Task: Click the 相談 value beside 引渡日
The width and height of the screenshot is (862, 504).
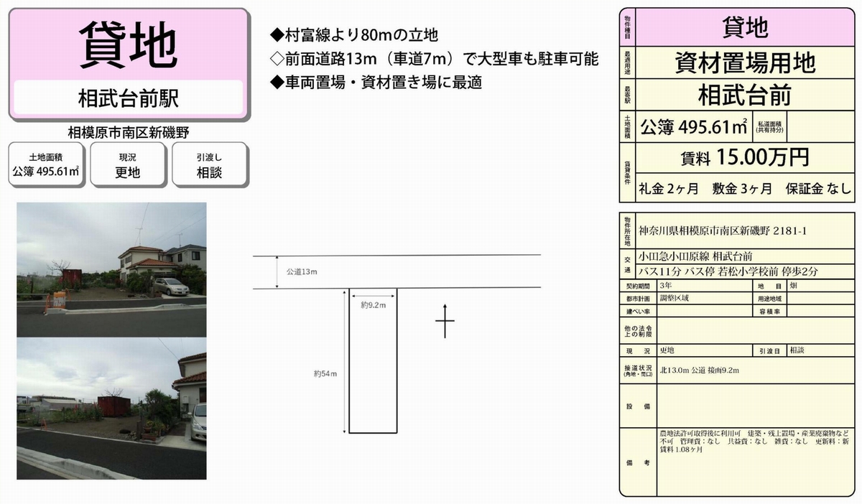Action: click(797, 351)
